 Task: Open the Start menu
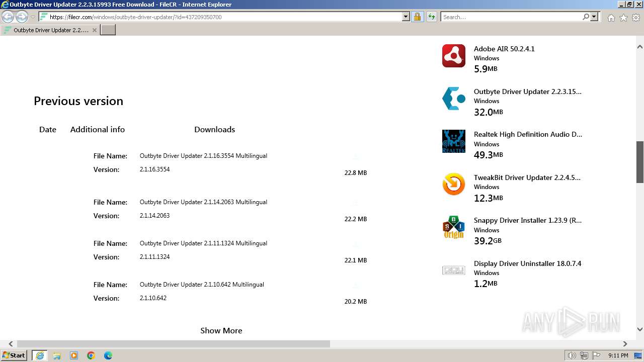tap(15, 355)
